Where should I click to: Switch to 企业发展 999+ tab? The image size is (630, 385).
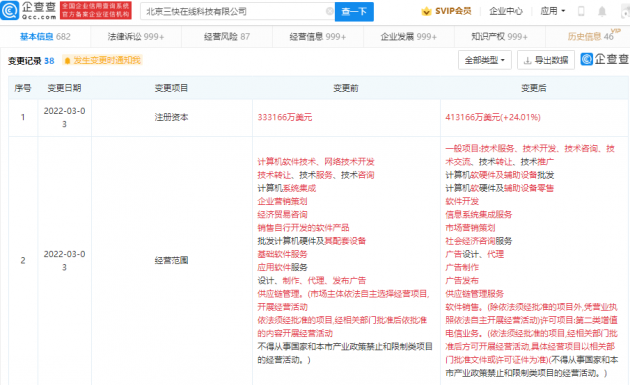pos(409,37)
